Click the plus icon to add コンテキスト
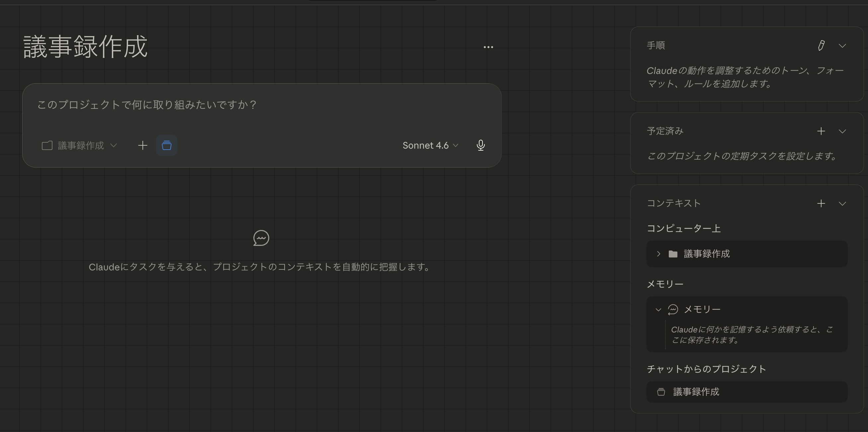This screenshot has height=432, width=868. click(x=821, y=203)
